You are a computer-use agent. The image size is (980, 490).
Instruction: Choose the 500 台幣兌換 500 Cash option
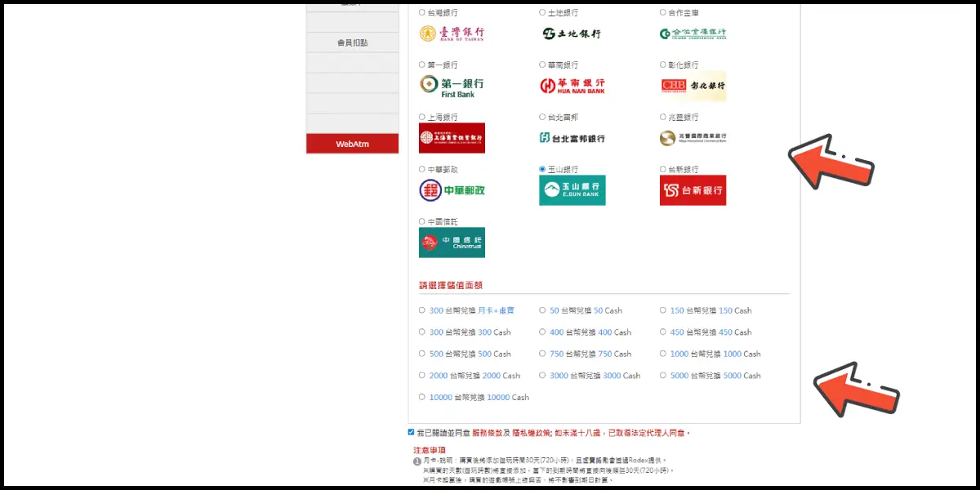tap(422, 354)
